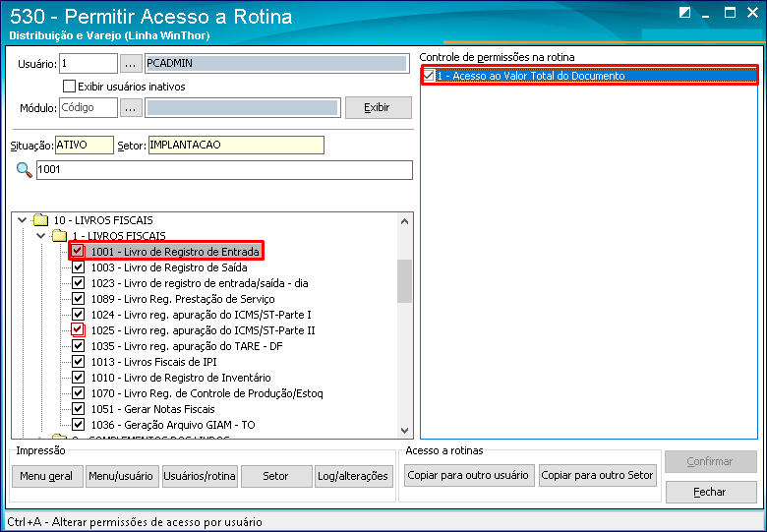Image resolution: width=767 pixels, height=532 pixels.
Task: Toggle checkbox for 1036 Geração Arquivo GIAM - TO
Action: point(79,425)
